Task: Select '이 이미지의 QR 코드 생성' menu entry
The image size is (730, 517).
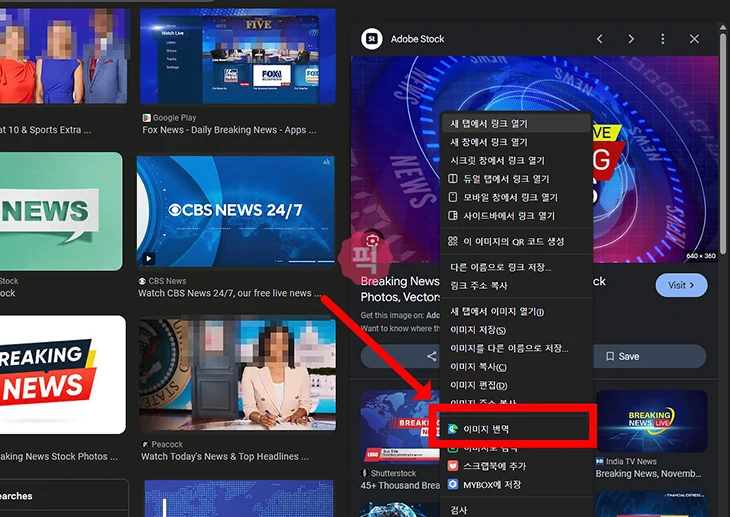Action: point(516,241)
